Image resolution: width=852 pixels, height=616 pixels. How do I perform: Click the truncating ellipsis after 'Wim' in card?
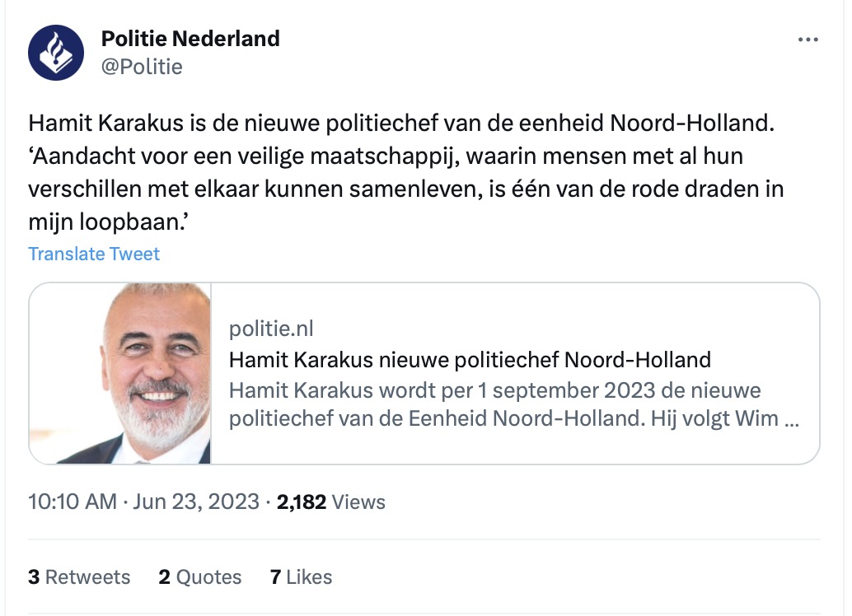coord(792,418)
